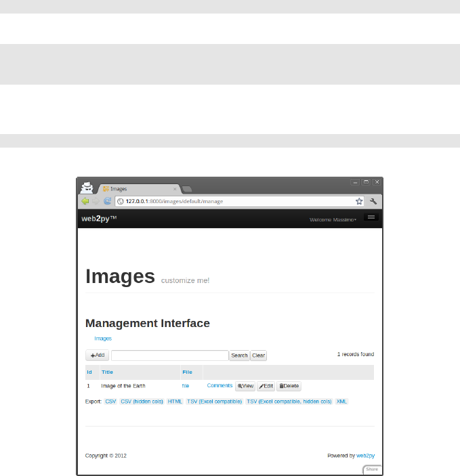Delete the Image of the Earth record
Viewport: 460px width, 476px height.
point(289,386)
